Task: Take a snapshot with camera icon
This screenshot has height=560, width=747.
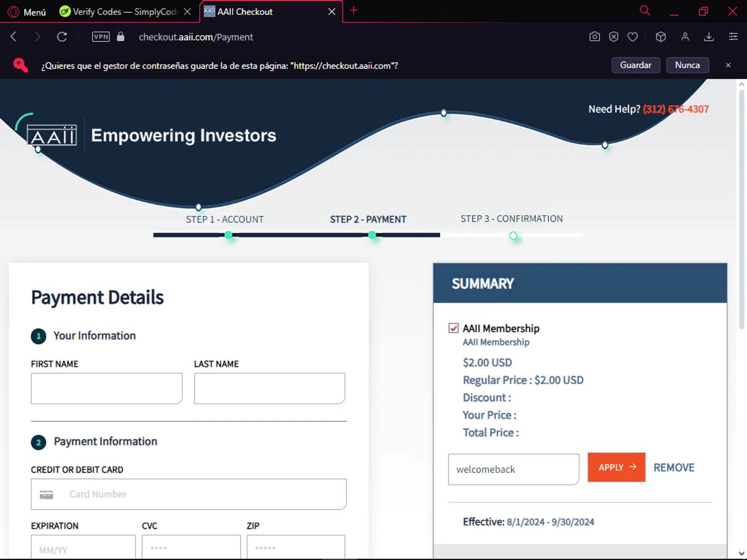Action: pos(595,36)
